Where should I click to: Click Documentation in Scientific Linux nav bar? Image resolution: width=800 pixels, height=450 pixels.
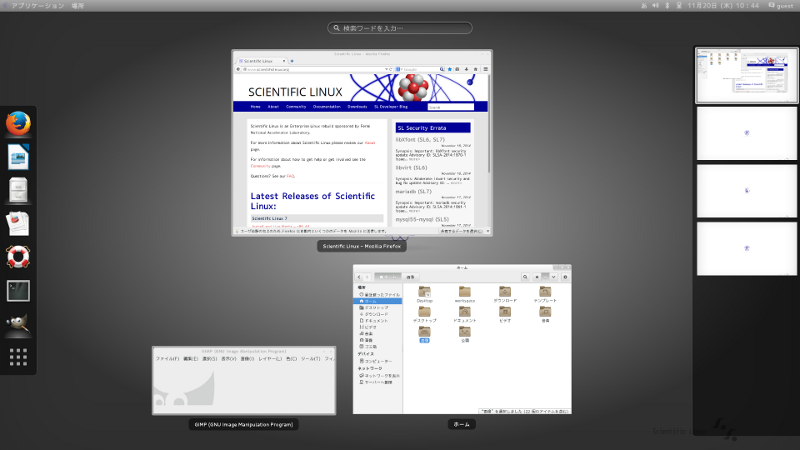coord(327,107)
